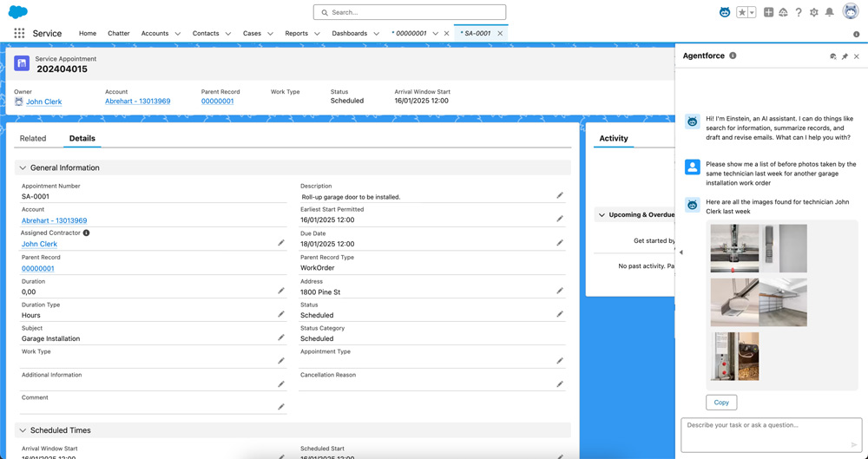
Task: Click the Copy button in Agentforce
Action: [x=721, y=403]
